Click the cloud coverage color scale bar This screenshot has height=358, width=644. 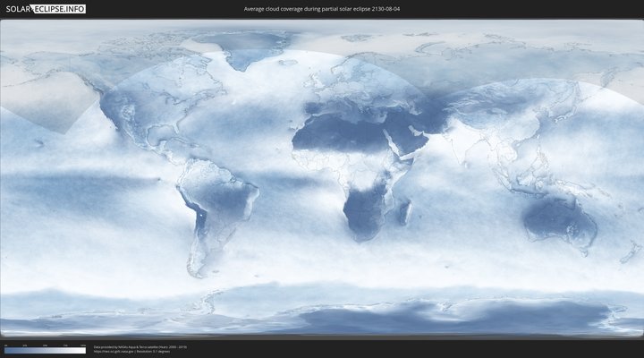coord(46,351)
